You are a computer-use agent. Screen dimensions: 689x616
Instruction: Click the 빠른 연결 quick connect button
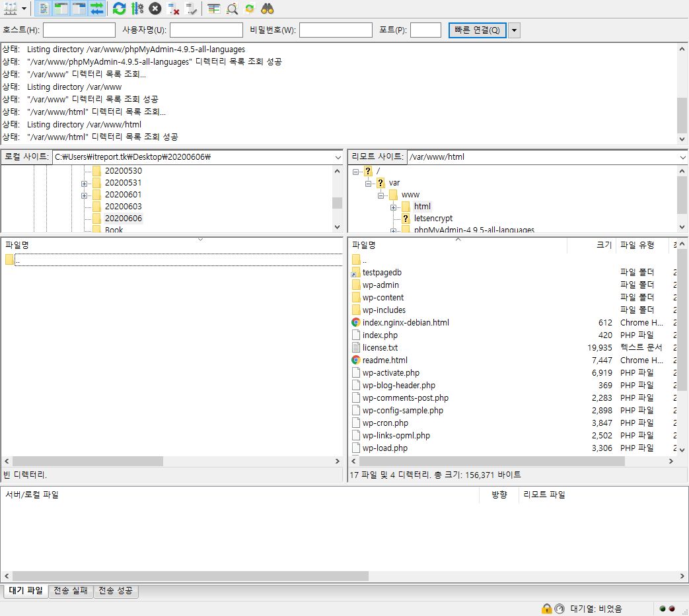click(x=477, y=30)
